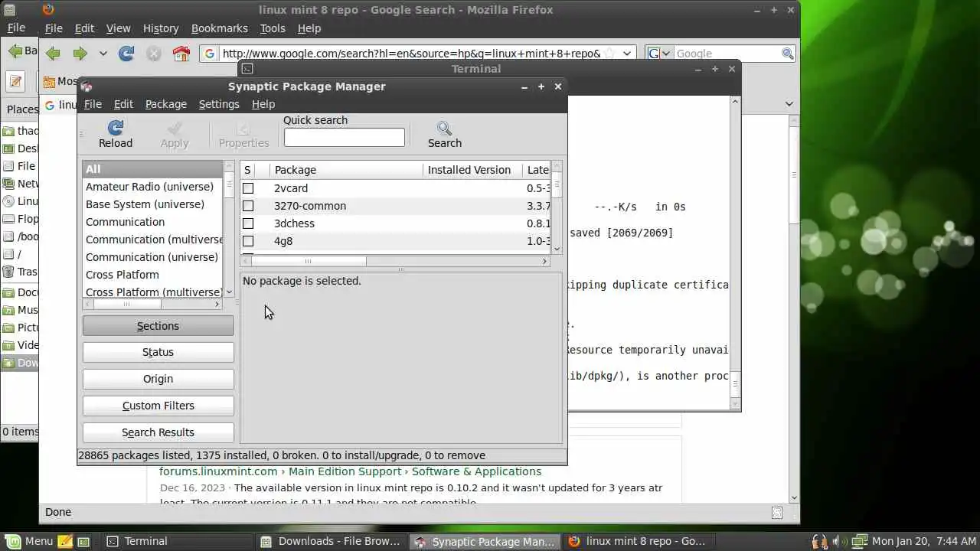Go forward with Firefox green right arrow

[x=80, y=54]
